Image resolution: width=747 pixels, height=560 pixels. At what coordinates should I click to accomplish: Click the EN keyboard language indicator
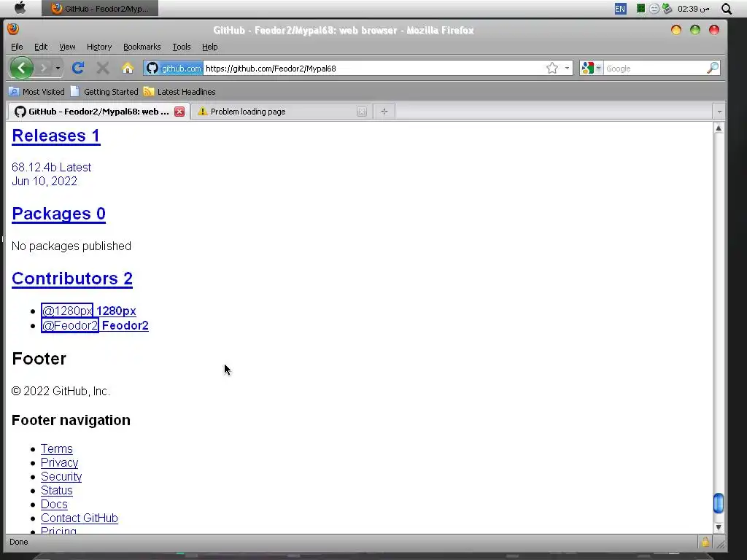(x=620, y=9)
